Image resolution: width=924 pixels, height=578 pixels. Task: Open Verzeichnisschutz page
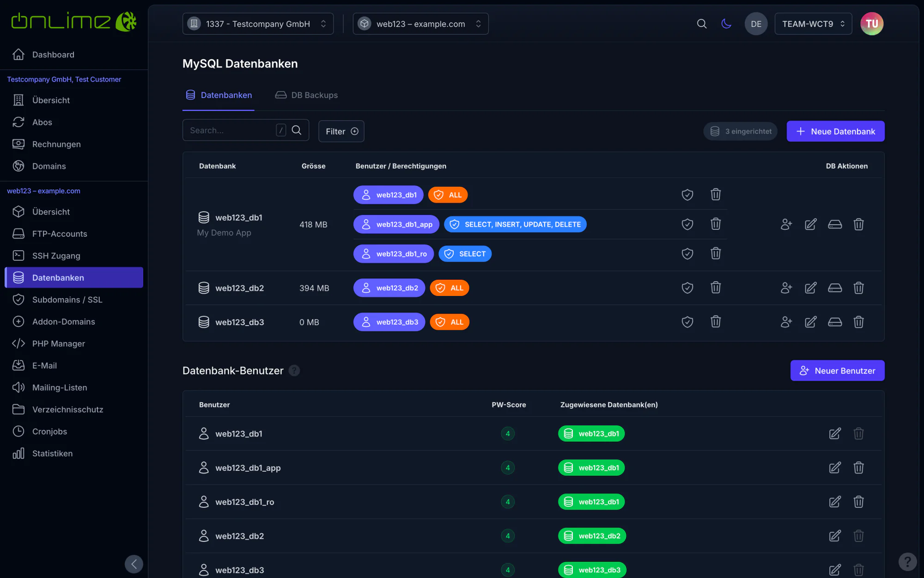(x=74, y=410)
